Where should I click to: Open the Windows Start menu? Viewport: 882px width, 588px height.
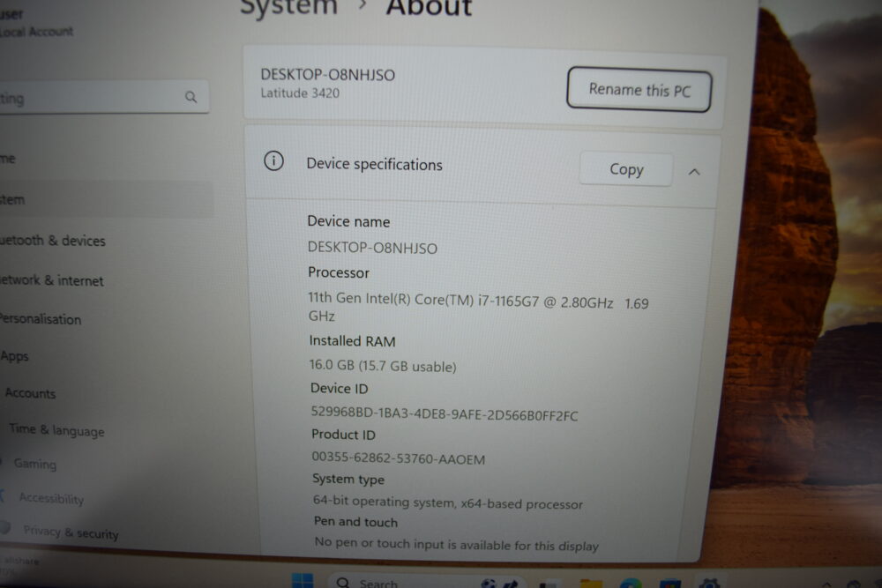[303, 581]
